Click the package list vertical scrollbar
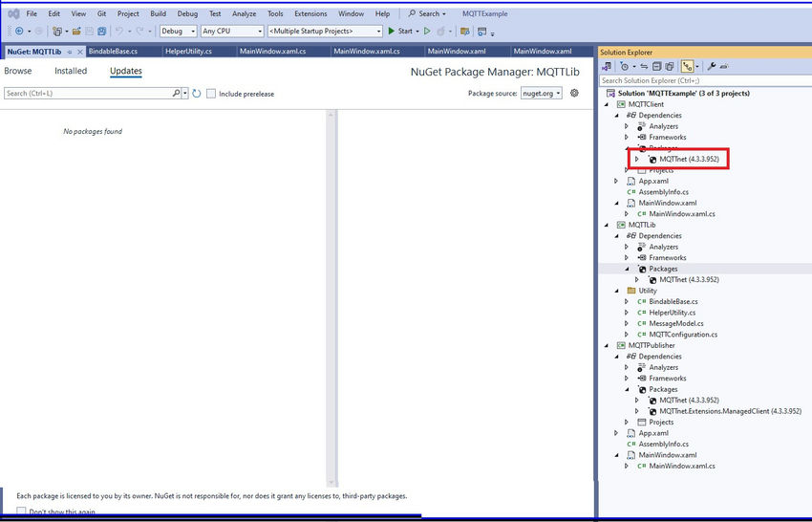812x522 pixels. (x=331, y=298)
